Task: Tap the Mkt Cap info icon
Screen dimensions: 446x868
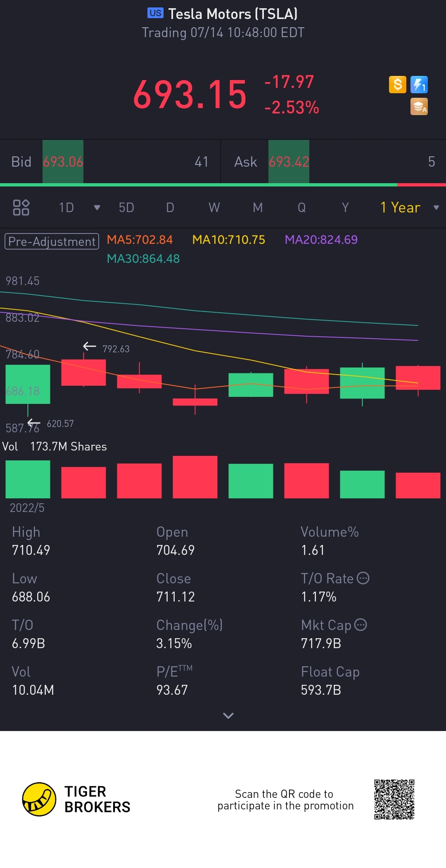Action: (x=361, y=625)
